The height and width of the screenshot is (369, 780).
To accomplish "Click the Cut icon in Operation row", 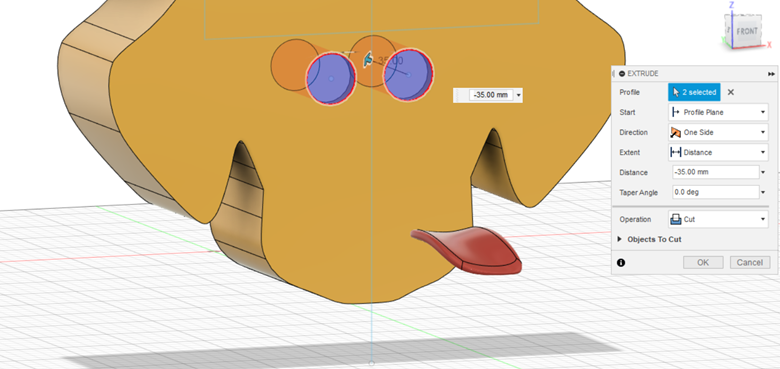I will pyautogui.click(x=676, y=219).
